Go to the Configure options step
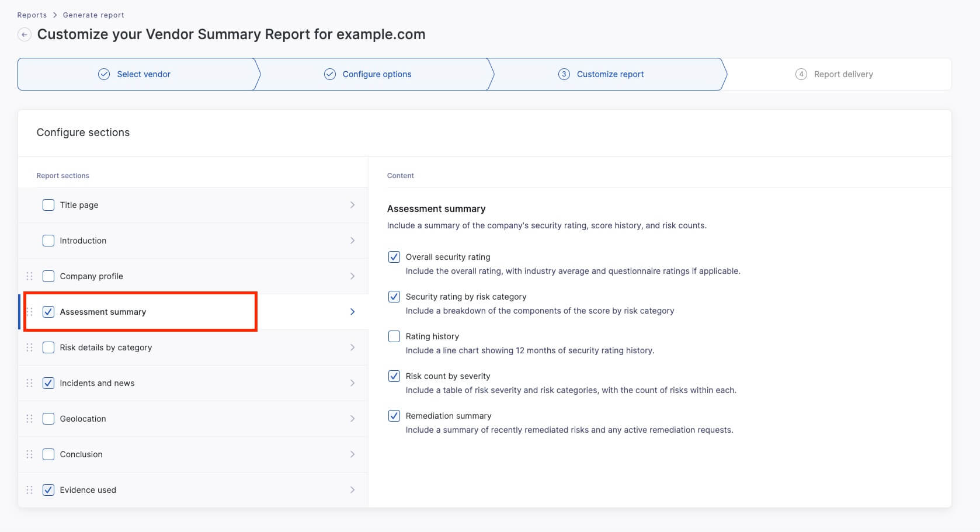 pyautogui.click(x=374, y=74)
